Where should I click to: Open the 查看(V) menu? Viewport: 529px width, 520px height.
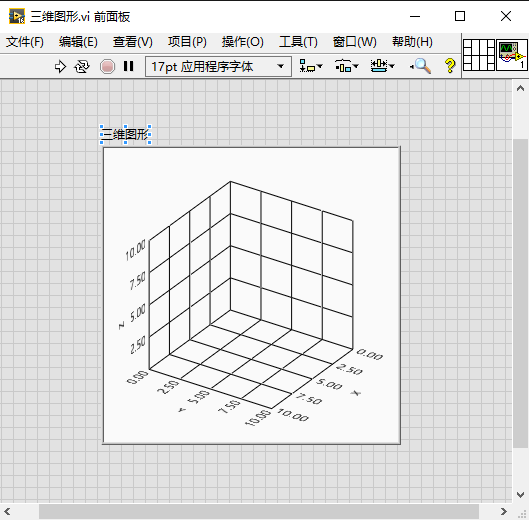(x=133, y=42)
